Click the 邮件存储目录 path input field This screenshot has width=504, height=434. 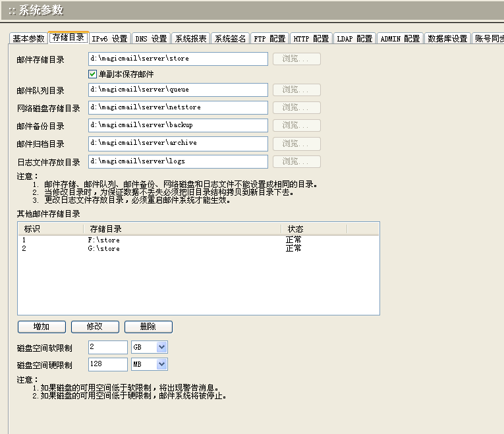177,59
